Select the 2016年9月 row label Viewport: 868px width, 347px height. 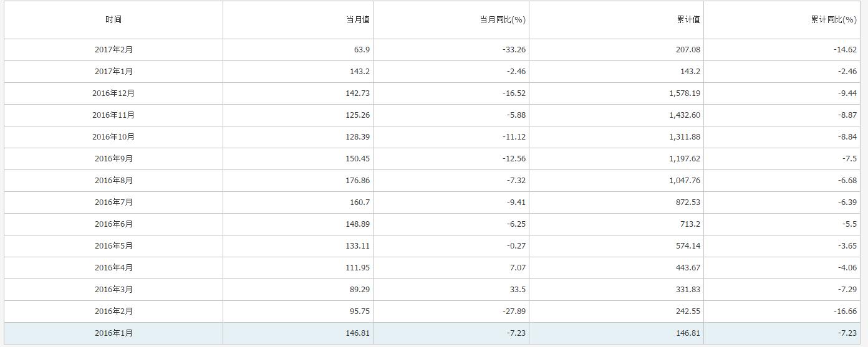click(x=113, y=159)
